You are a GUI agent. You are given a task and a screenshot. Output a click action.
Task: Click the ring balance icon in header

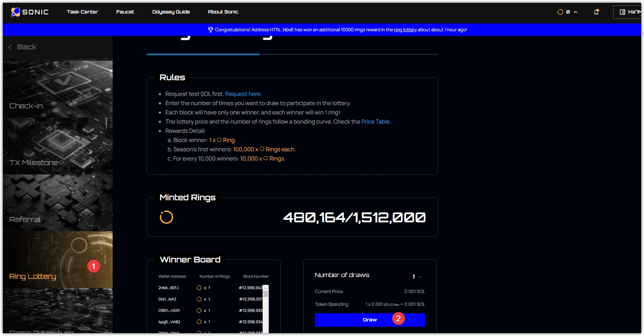click(560, 12)
